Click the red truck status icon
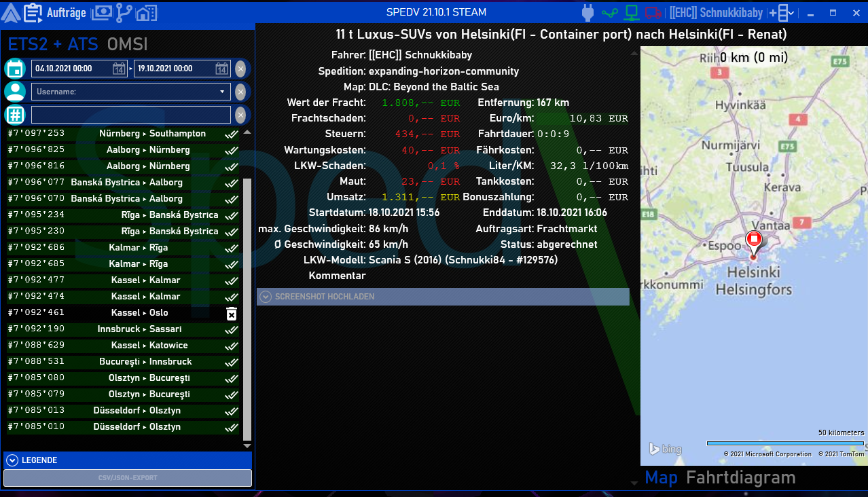This screenshot has width=868, height=497. 653,12
